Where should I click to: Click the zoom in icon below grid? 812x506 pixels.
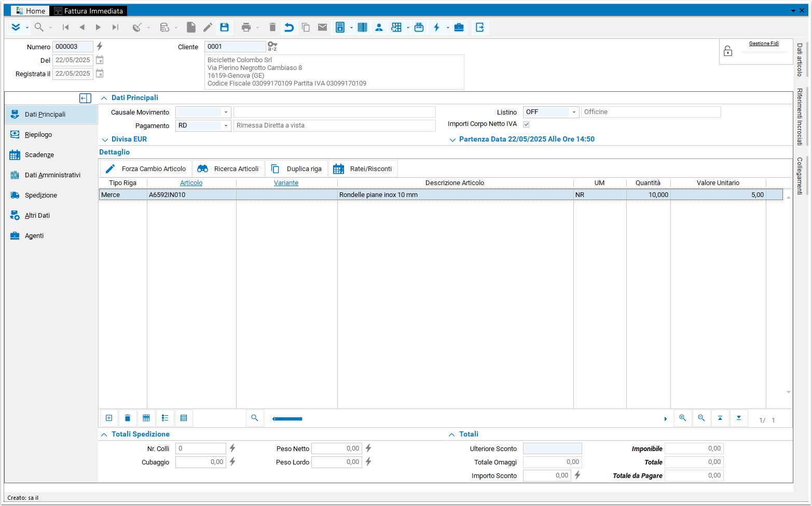pyautogui.click(x=683, y=418)
